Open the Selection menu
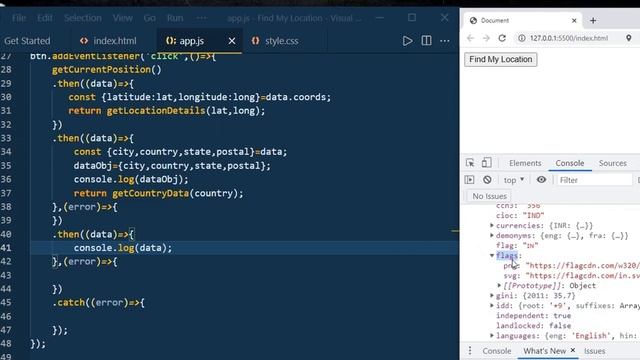 [83, 18]
